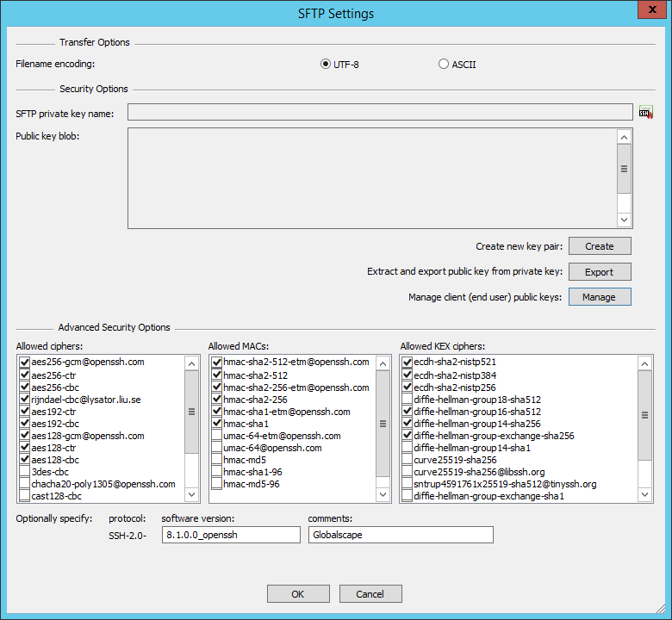672x620 pixels.
Task: Click the SSH key browse icon
Action: tap(645, 112)
